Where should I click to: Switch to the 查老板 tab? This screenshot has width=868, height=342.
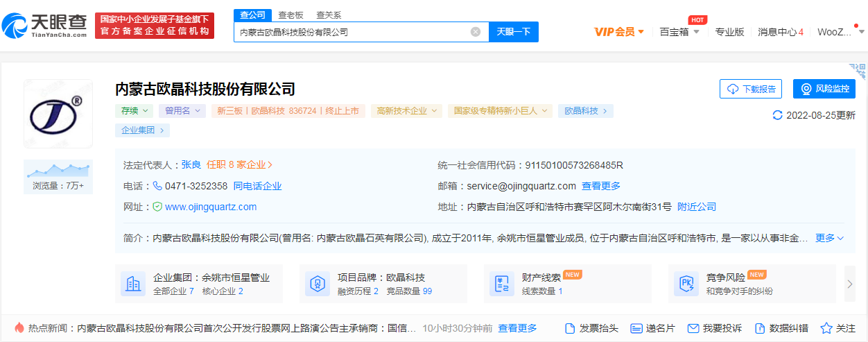tap(290, 15)
